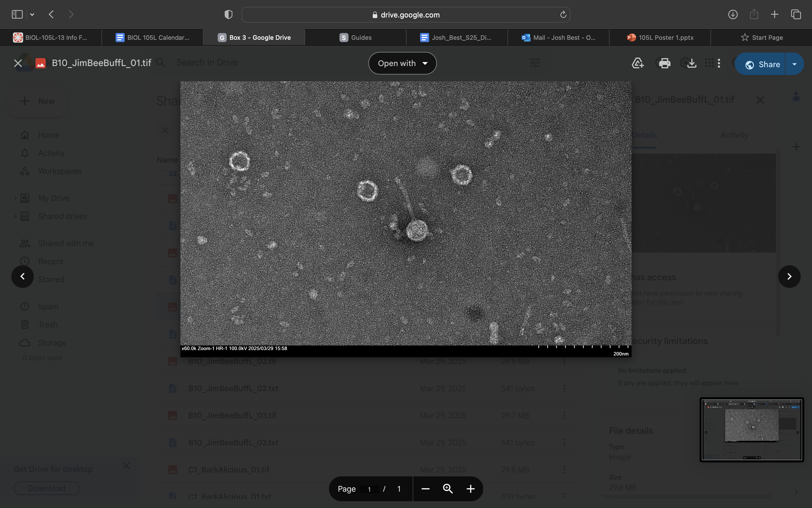Click the Download Drive for desktop button
This screenshot has width=812, height=508.
(x=47, y=488)
